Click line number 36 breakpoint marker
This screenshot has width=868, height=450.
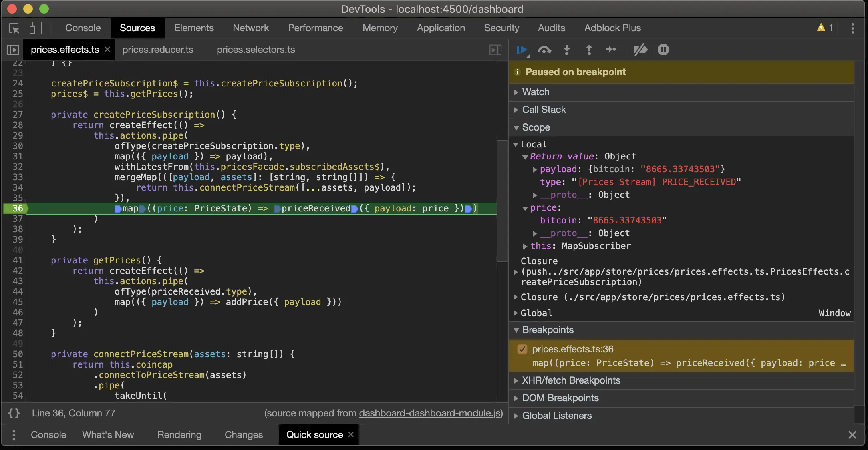tap(18, 208)
